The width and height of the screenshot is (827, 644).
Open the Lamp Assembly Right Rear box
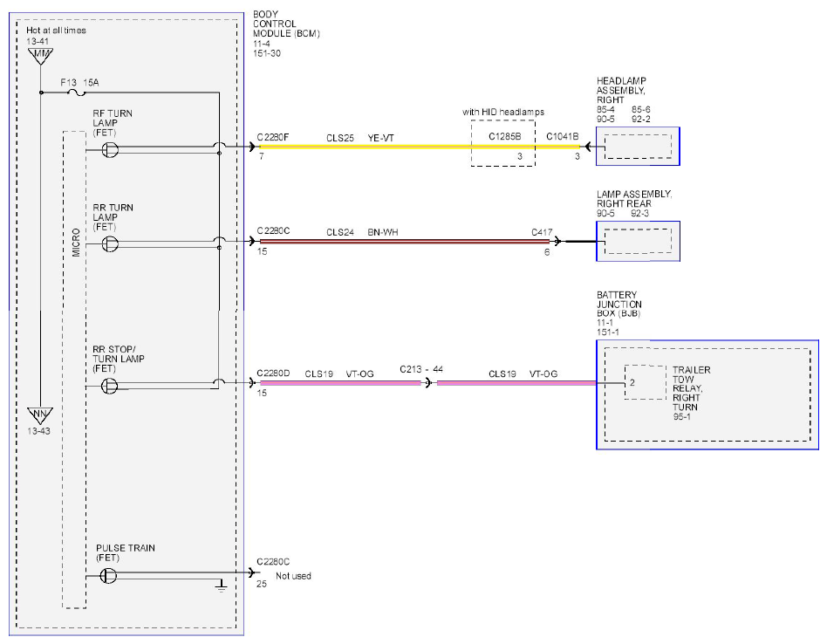638,241
